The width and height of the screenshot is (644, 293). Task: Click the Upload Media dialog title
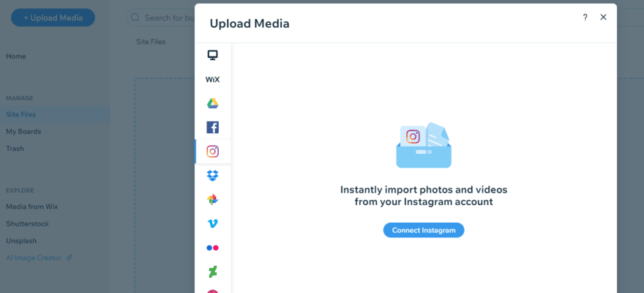(250, 24)
